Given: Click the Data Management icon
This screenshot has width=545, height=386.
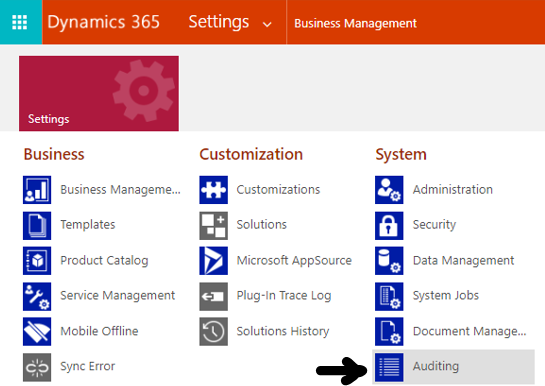Looking at the screenshot, I should [x=389, y=261].
